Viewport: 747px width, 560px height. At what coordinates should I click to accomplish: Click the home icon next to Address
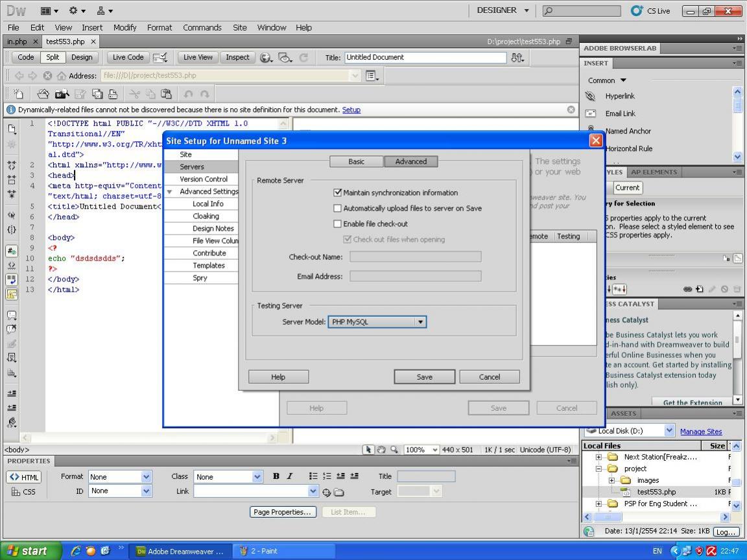pyautogui.click(x=62, y=76)
